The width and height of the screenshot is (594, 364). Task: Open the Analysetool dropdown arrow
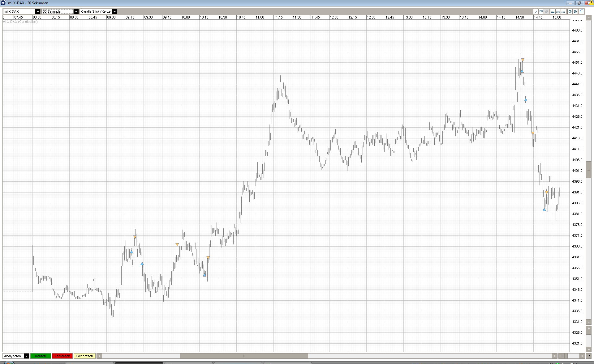27,356
